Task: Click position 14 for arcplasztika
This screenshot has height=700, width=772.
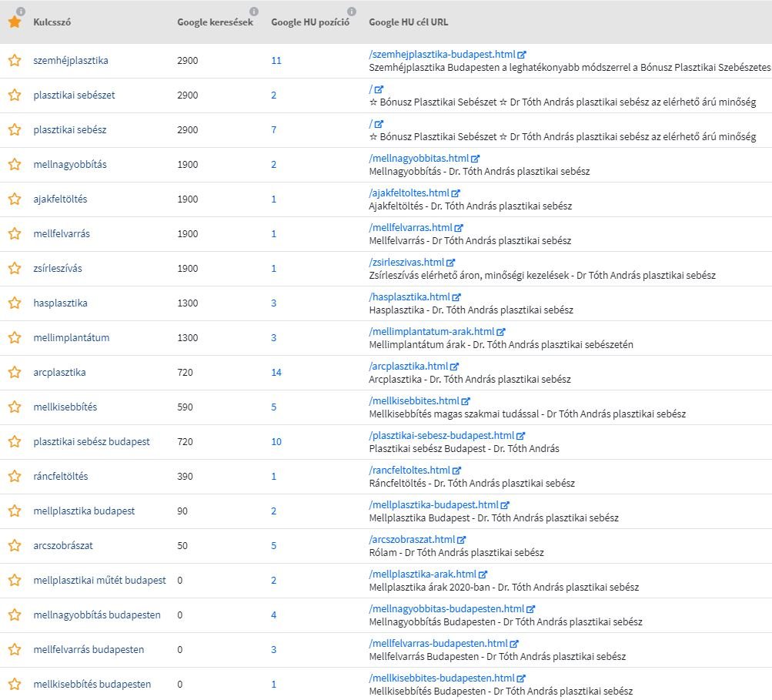Action: coord(276,373)
